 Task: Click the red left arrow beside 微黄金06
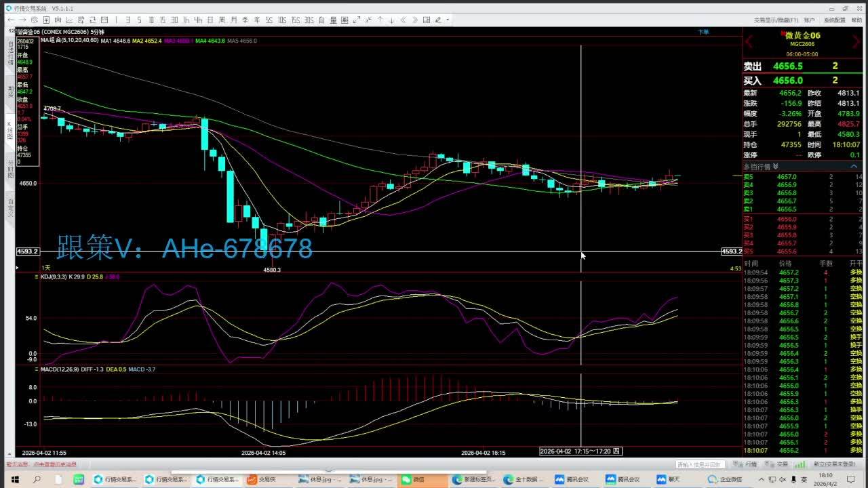pos(749,42)
